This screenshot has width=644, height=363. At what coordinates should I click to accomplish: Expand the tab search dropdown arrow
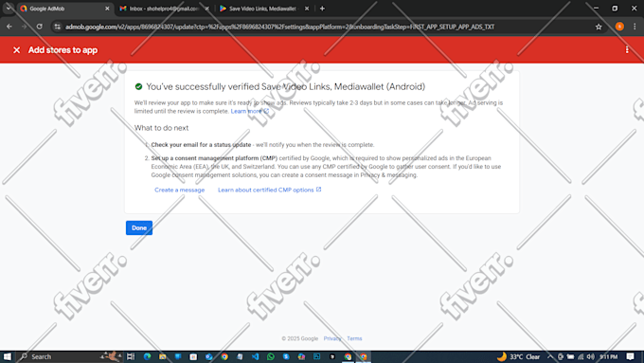(x=9, y=9)
